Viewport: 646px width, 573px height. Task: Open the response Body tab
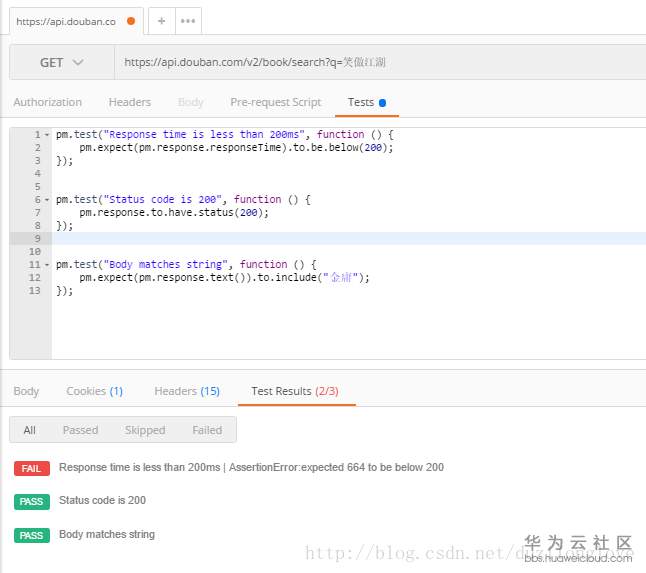[26, 391]
